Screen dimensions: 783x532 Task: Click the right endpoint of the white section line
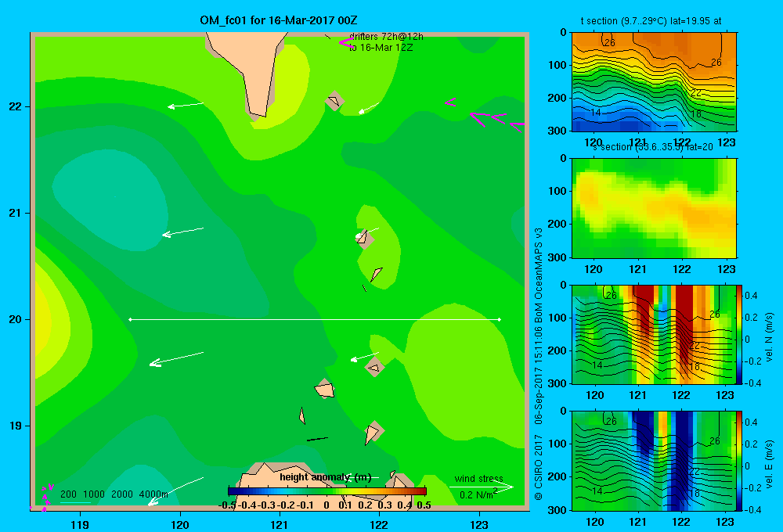[500, 319]
